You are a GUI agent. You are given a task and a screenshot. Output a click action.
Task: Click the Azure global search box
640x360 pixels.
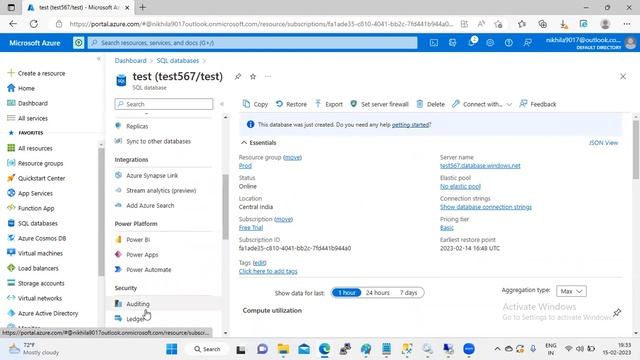(253, 42)
